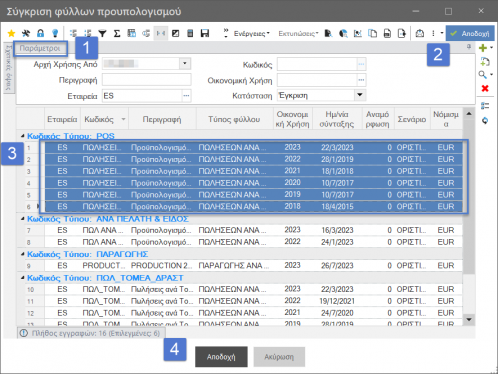Open the Οικονομική Χρήση lookup ellipsis
Viewport: 498px width, 374px height.
point(361,80)
